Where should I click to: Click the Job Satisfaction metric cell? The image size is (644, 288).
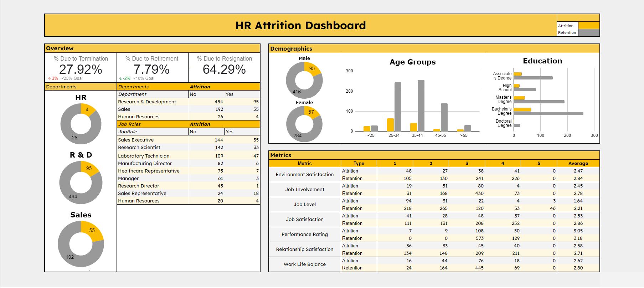tap(305, 219)
